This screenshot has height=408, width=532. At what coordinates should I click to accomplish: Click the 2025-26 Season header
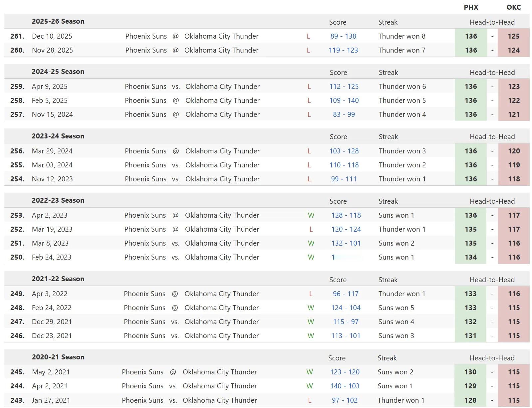click(58, 21)
